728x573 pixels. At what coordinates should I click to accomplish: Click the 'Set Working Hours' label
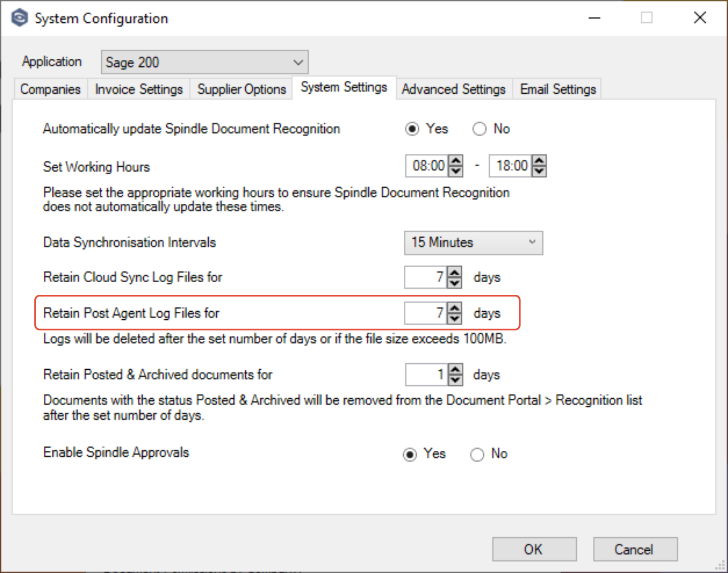tap(96, 167)
